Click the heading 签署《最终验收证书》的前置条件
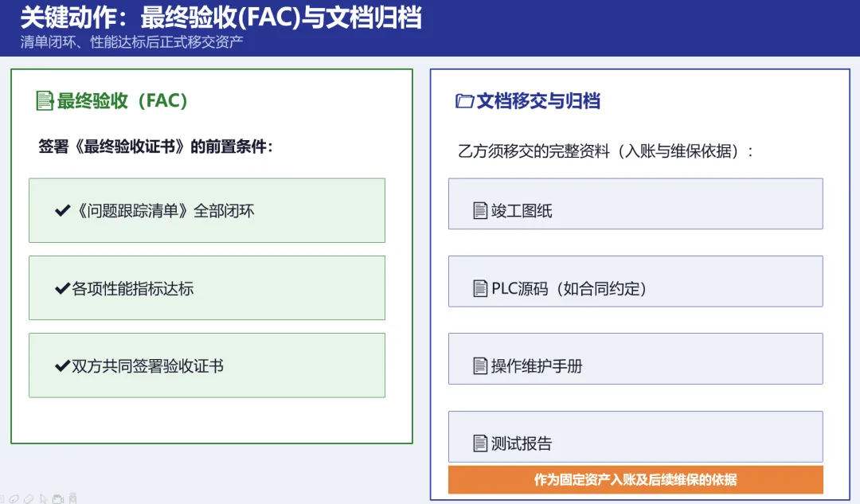This screenshot has width=860, height=504. pos(155,147)
